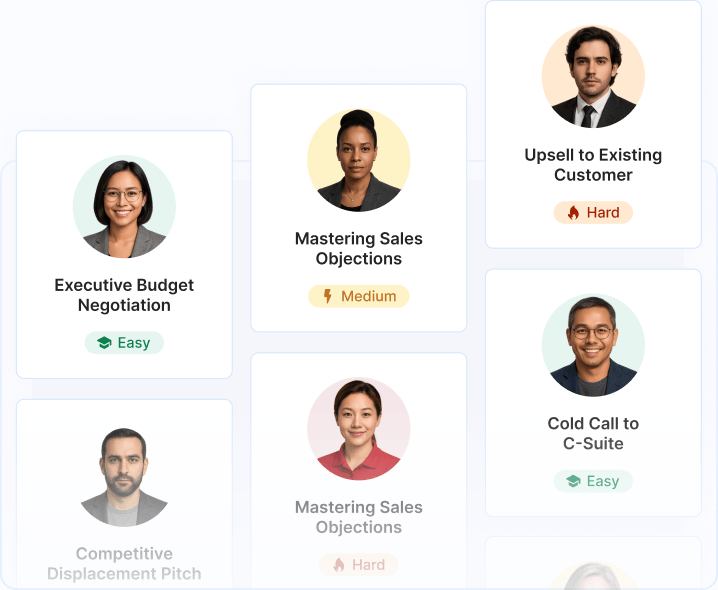Open the Cold Call to C-Suite title
Screen dimensions: 718x590
pyautogui.click(x=593, y=433)
